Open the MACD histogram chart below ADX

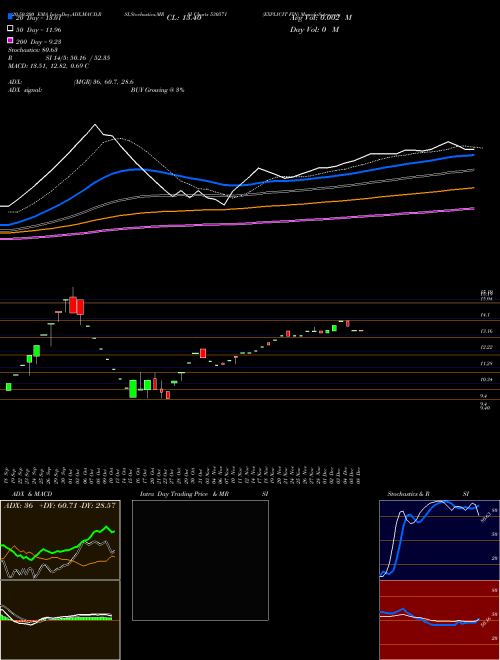click(x=60, y=620)
